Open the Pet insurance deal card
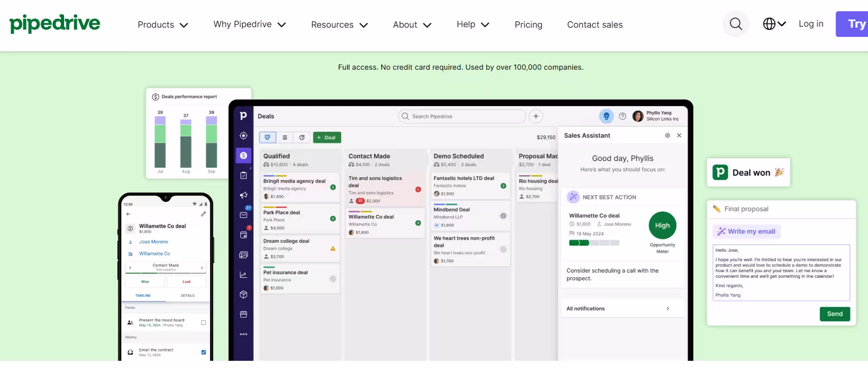Image resolution: width=868 pixels, height=369 pixels. pos(300,279)
